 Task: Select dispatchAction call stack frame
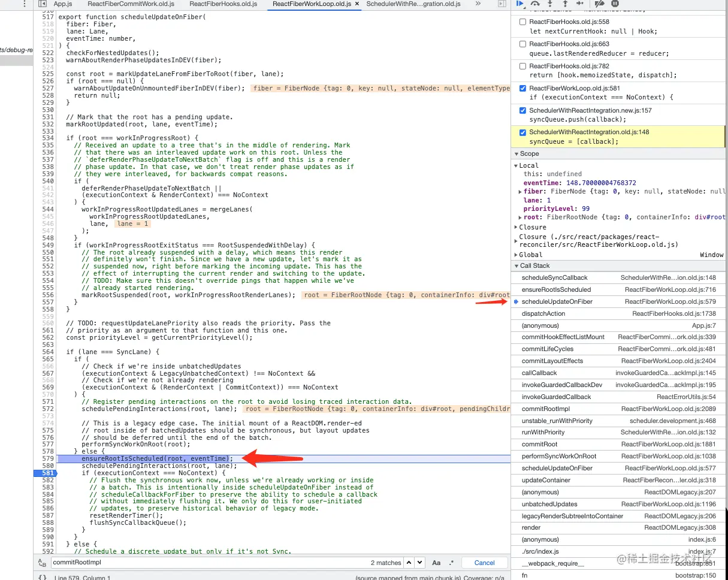coord(618,313)
